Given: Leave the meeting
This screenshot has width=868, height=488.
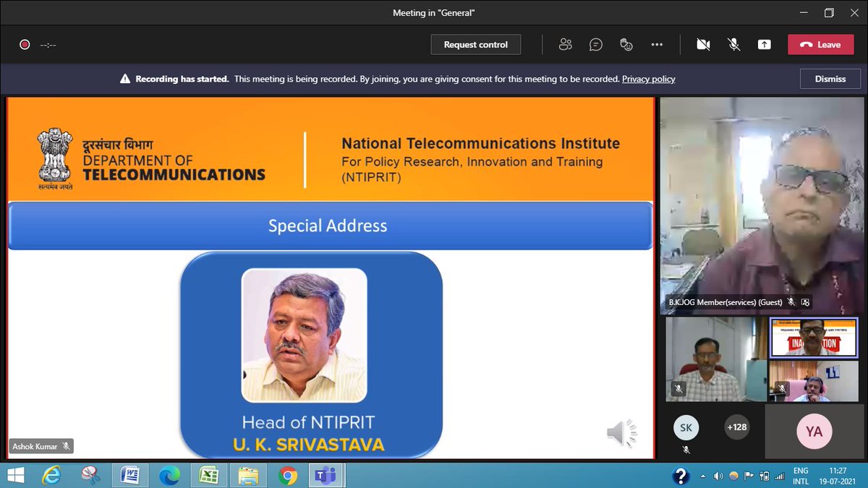Looking at the screenshot, I should click(821, 44).
